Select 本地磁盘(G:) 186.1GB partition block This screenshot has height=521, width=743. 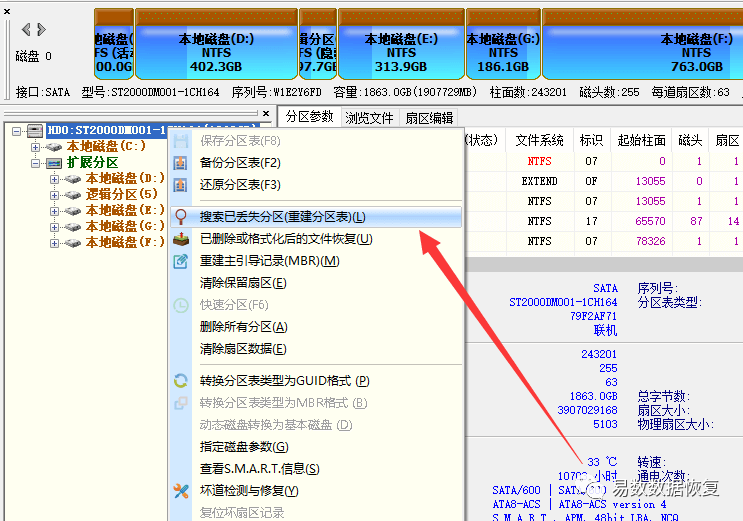coord(503,44)
